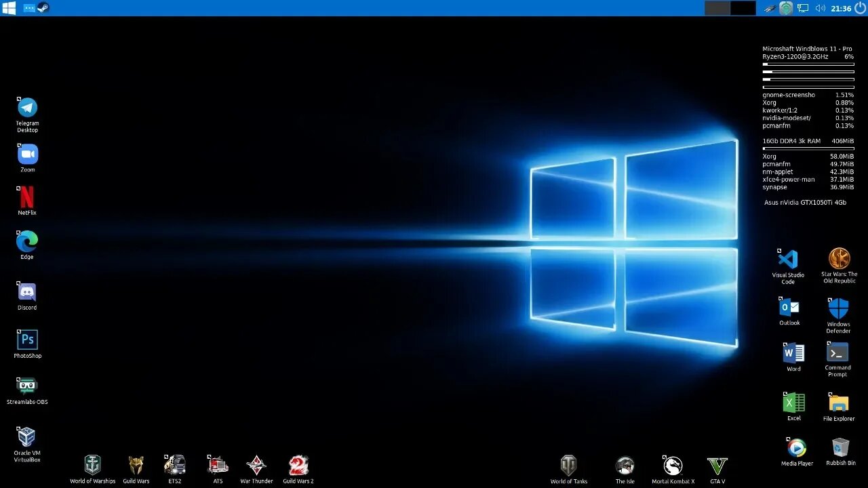Open the File Explorer folder icon
The width and height of the screenshot is (868, 488).
pos(838,403)
